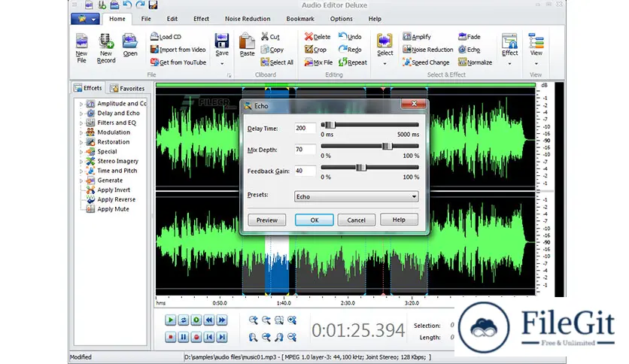
Task: Expand the Stereo Imagery node
Action: (x=81, y=162)
